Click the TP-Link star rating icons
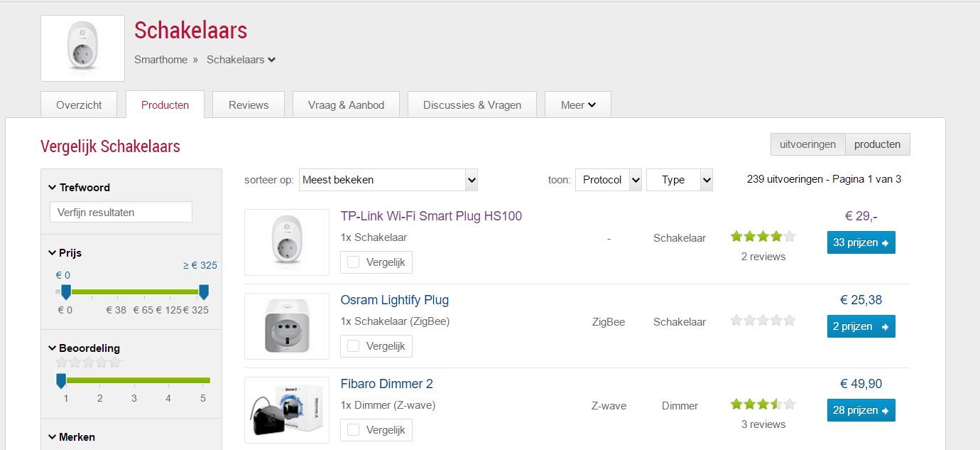 (x=763, y=237)
